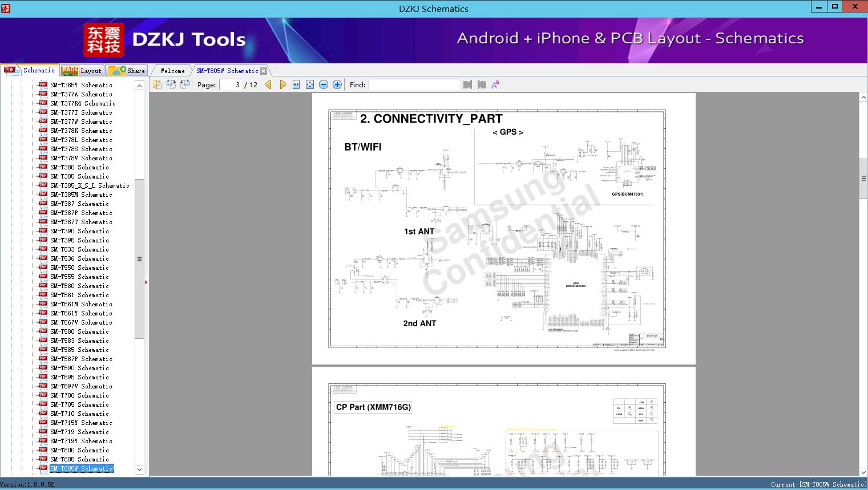This screenshot has height=490, width=868.
Task: Select SM-T715Y Schematic
Action: (x=81, y=423)
